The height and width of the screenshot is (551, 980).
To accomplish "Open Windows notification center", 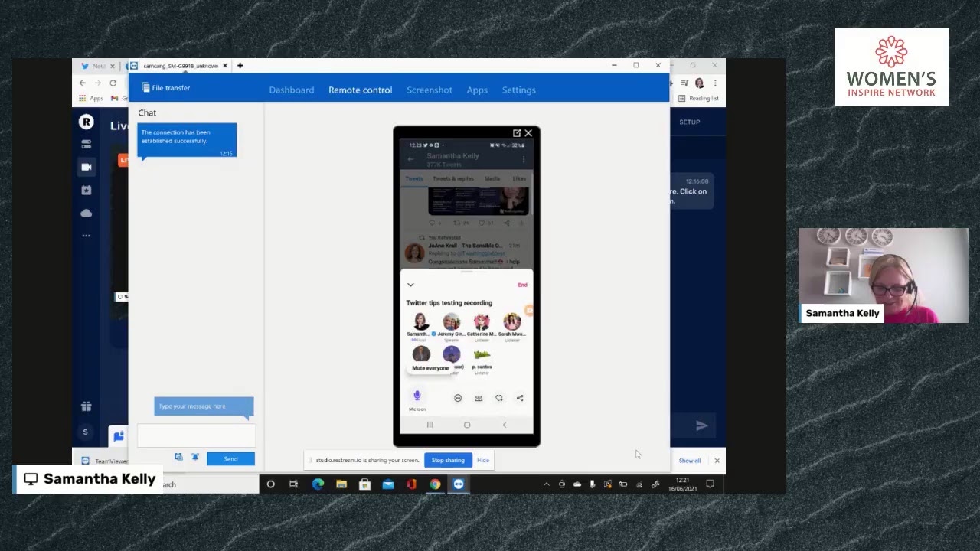I will point(710,484).
